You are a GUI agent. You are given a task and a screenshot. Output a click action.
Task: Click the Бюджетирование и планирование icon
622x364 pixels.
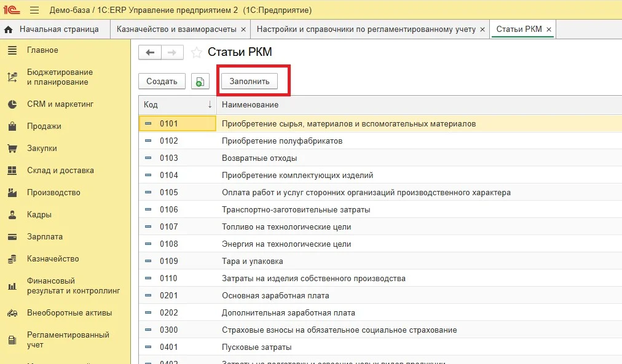pyautogui.click(x=12, y=77)
